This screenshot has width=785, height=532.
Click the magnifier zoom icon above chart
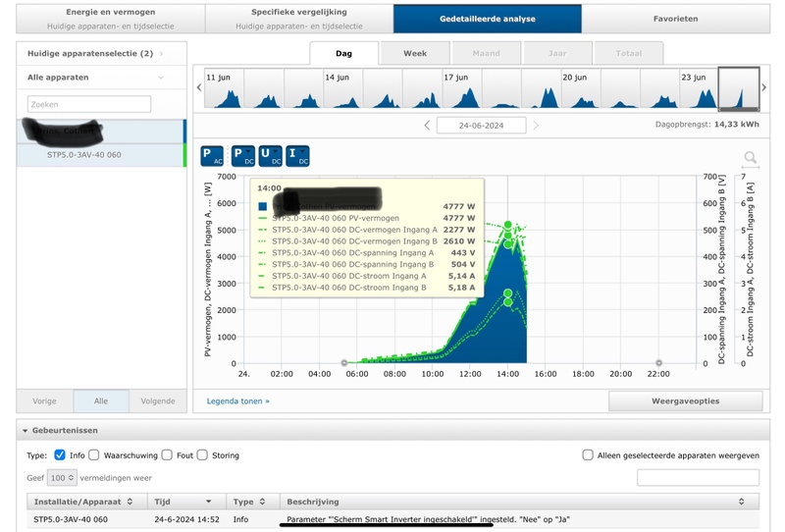750,159
